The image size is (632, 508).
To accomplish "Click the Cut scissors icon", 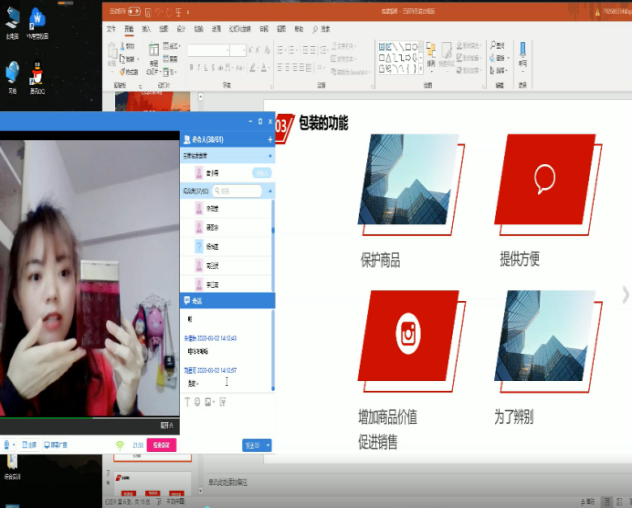I will [123, 46].
